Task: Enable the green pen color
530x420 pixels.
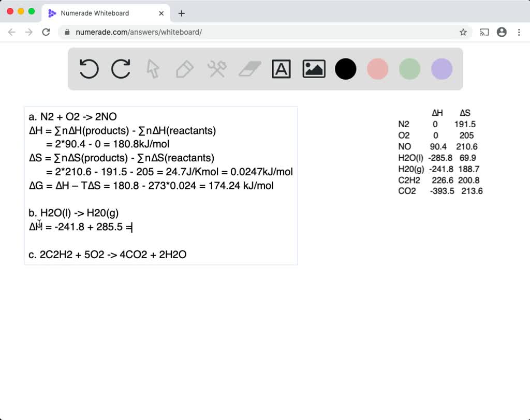Action: (409, 68)
